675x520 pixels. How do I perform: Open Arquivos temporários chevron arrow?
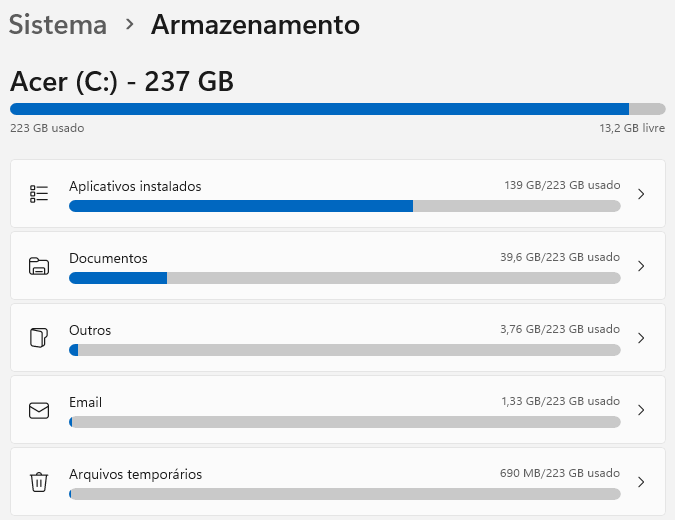coord(641,482)
